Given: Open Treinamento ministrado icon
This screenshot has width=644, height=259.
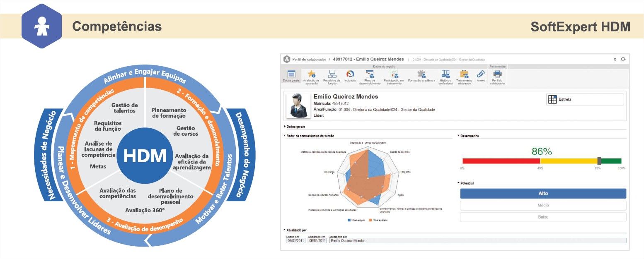Looking at the screenshot, I should coord(464,74).
